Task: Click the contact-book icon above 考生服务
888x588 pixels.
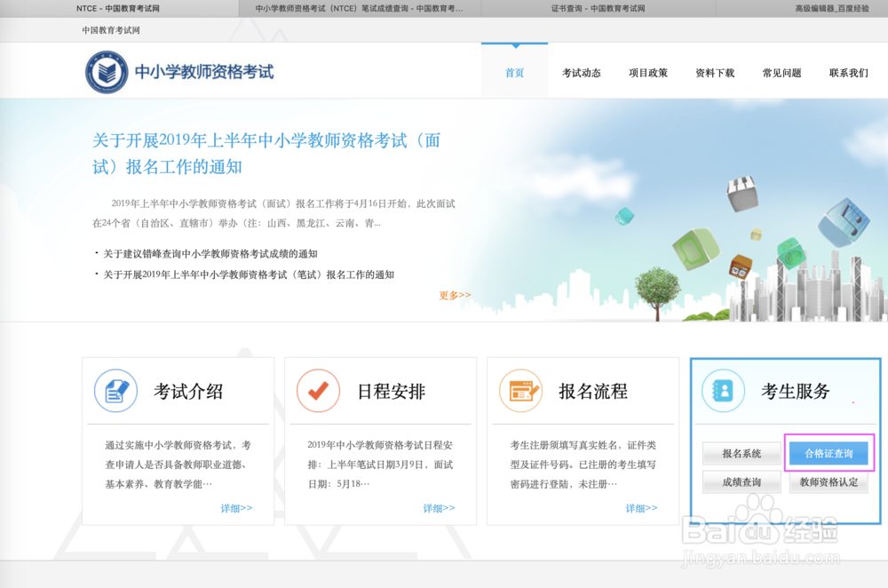Action: 723,390
